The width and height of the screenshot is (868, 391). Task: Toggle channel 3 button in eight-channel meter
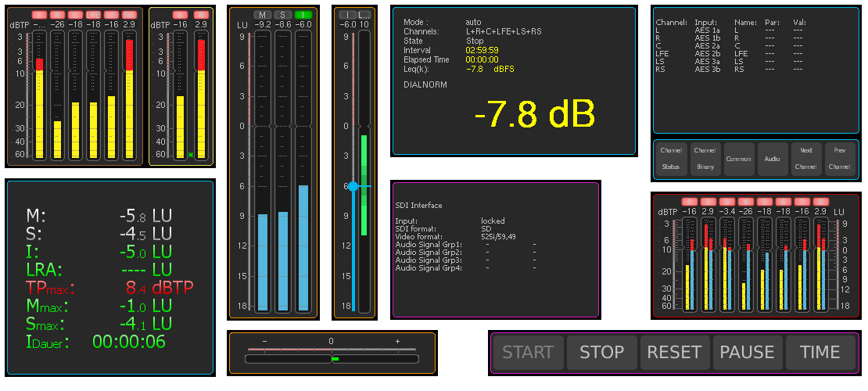coord(726,202)
